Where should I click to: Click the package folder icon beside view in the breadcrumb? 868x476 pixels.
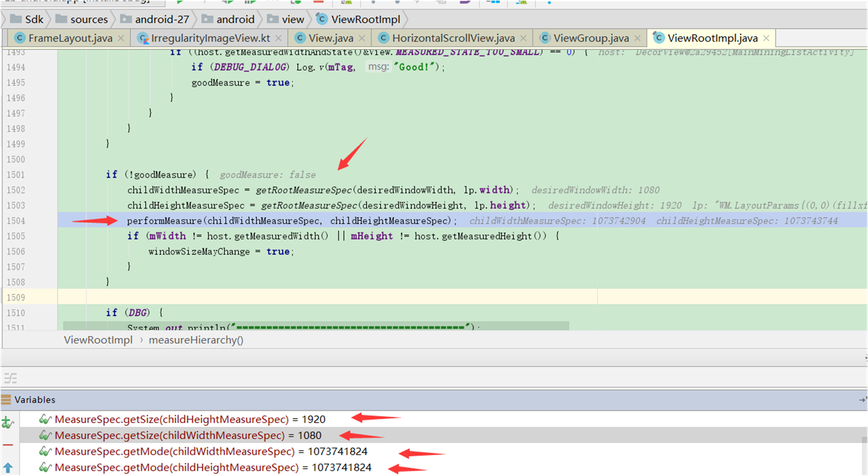(272, 19)
